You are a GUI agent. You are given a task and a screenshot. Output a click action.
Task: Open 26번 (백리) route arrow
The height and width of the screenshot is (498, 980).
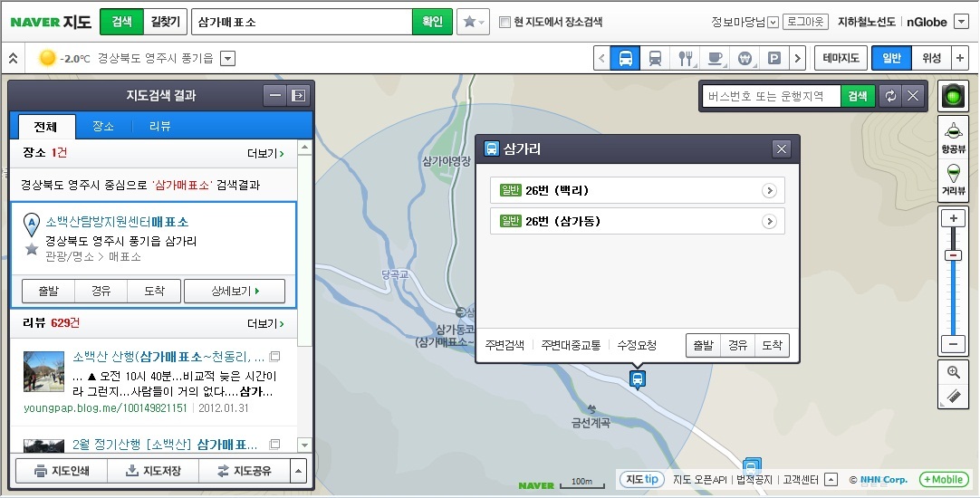769,190
